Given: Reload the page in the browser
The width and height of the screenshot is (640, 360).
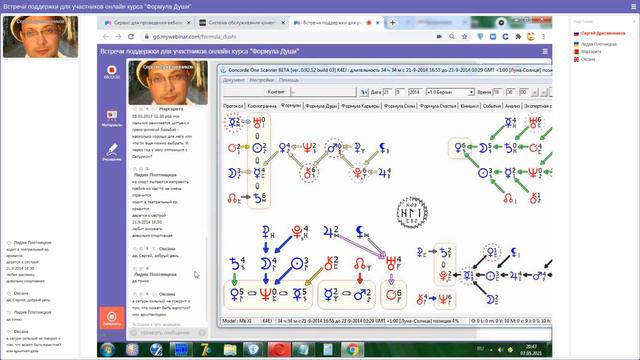Looking at the screenshot, I should [131, 37].
